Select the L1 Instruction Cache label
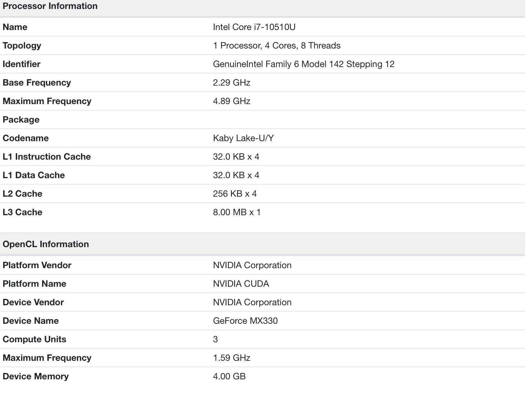The width and height of the screenshot is (532, 394). [47, 156]
